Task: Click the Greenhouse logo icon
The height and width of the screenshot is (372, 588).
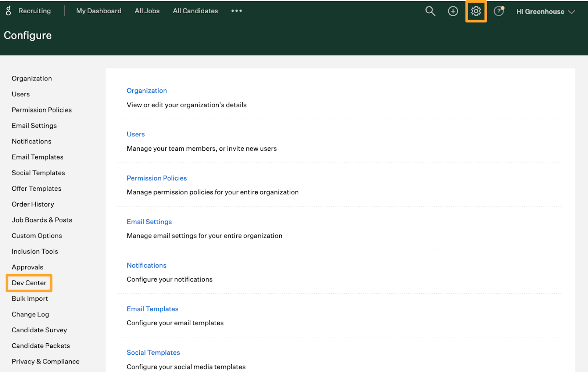Action: [x=8, y=11]
